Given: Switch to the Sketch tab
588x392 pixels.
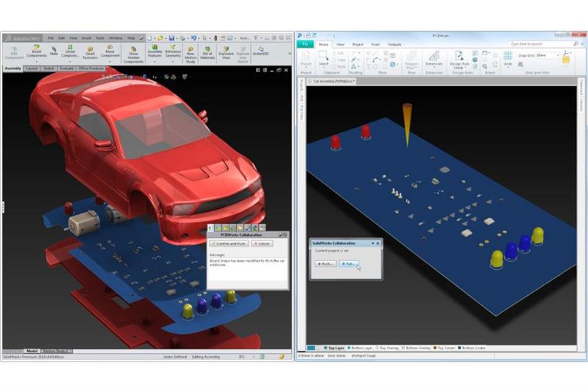Looking at the screenshot, I should pyautogui.click(x=49, y=68).
